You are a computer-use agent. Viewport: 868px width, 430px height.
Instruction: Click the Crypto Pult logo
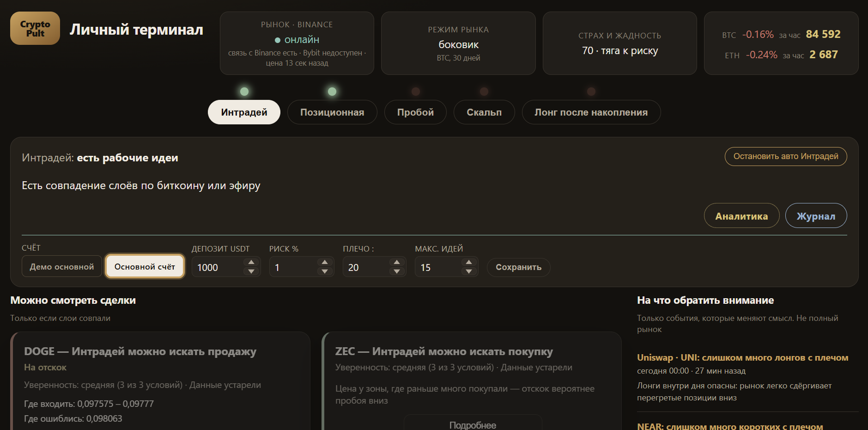[35, 28]
